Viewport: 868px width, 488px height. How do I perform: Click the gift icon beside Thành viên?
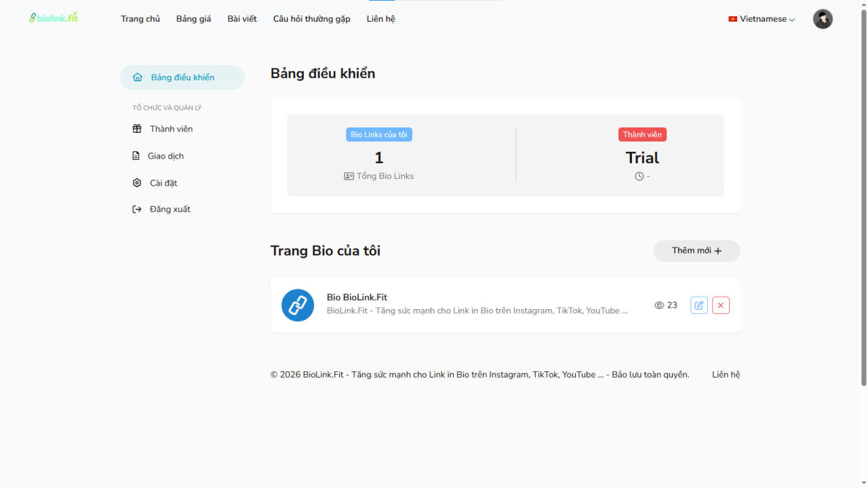[x=137, y=129]
